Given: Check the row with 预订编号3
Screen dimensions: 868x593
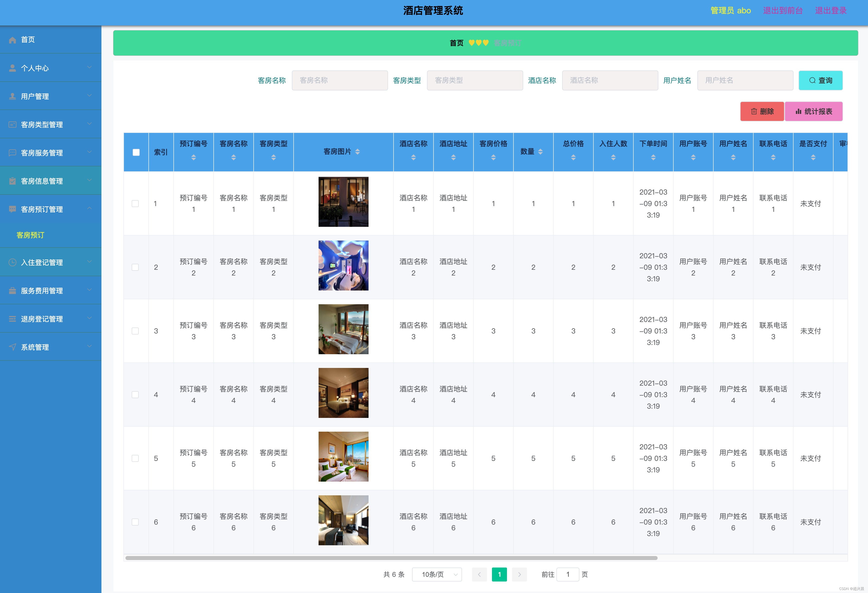Looking at the screenshot, I should point(135,331).
